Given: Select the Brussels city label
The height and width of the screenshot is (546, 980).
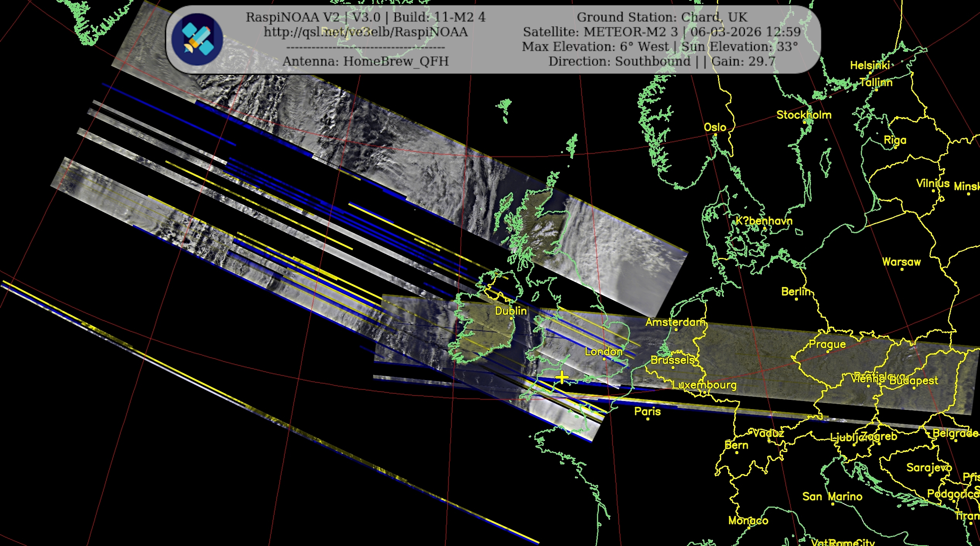Looking at the screenshot, I should coord(672,360).
